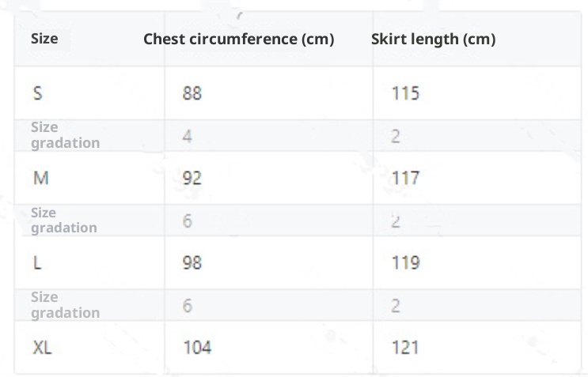This screenshot has height=377, width=588.
Task: Select the S size cell
Action: point(38,93)
